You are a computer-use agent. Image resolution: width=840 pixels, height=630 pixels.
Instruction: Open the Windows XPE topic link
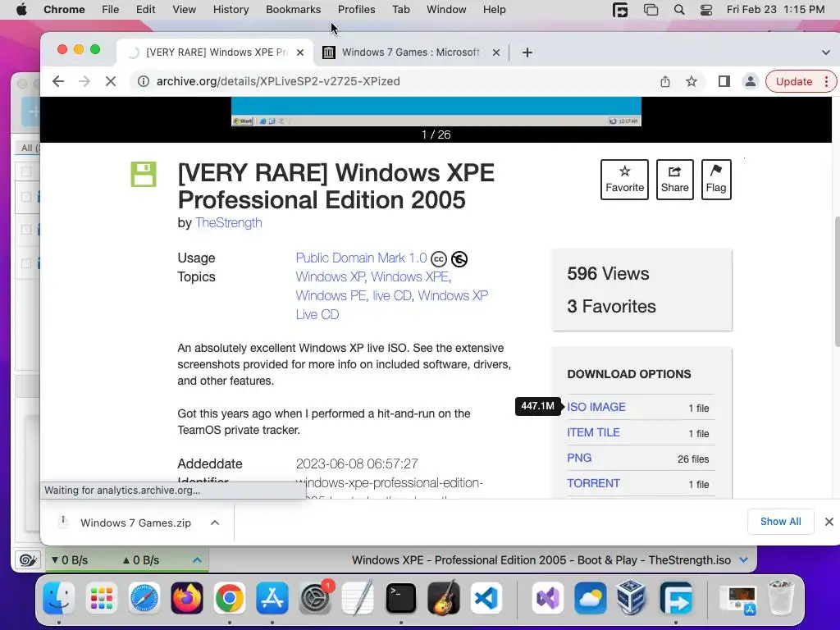click(x=410, y=277)
